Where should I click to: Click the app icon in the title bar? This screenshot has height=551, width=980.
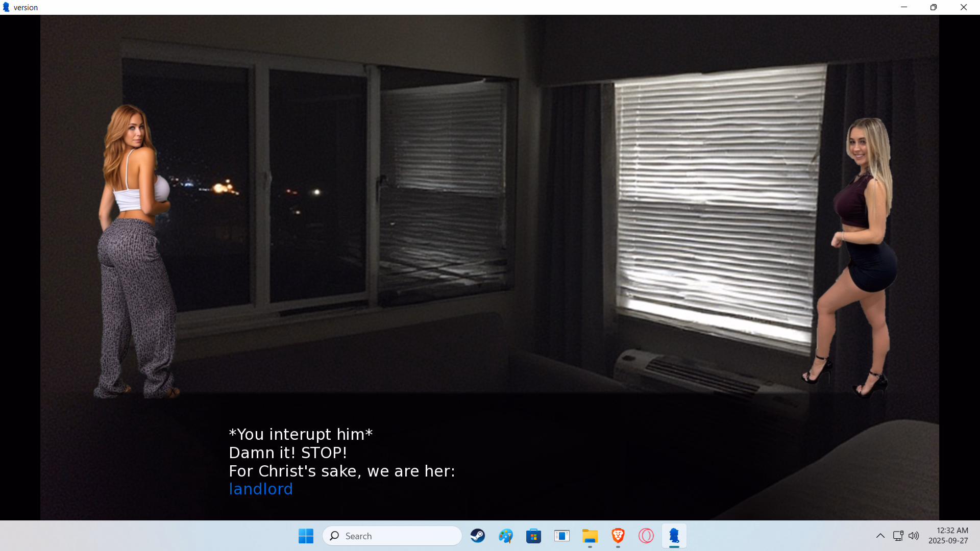point(6,7)
